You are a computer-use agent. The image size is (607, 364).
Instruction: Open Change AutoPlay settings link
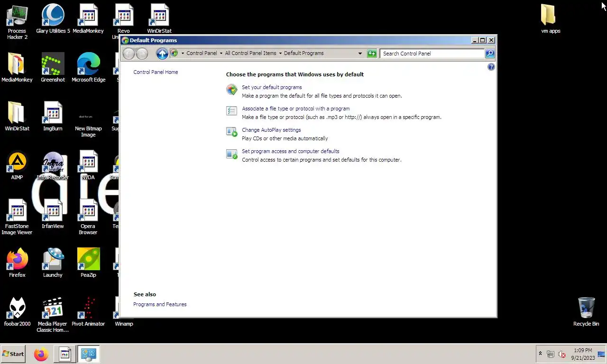[271, 130]
